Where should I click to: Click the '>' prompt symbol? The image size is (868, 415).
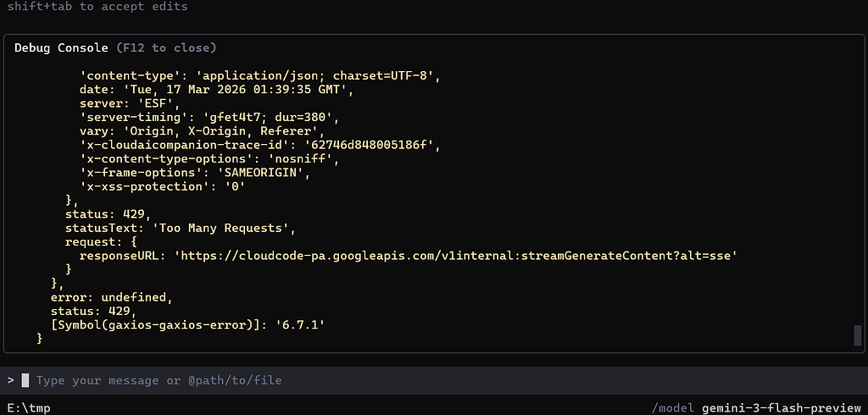[10, 380]
